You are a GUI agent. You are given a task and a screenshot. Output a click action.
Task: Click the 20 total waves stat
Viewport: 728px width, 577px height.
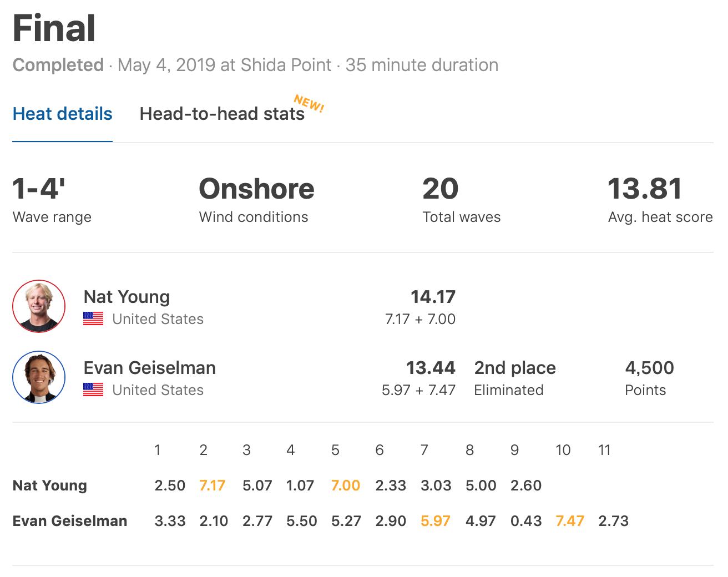click(440, 189)
